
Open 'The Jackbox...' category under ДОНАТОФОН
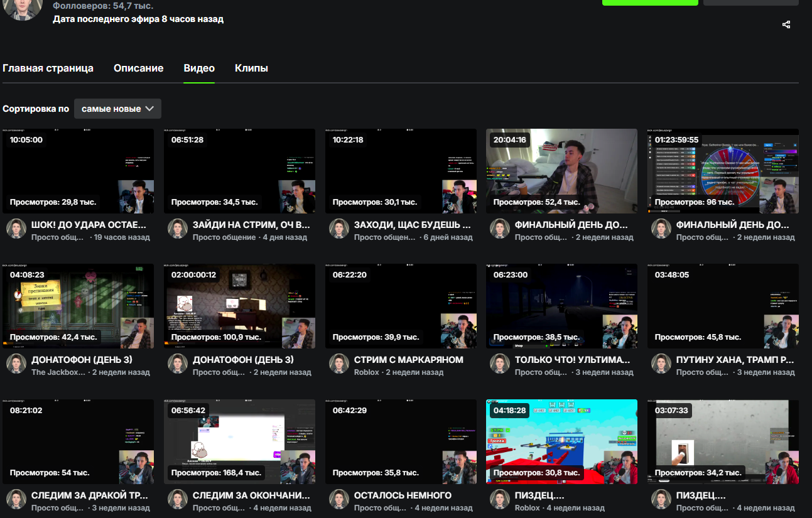[x=58, y=372]
